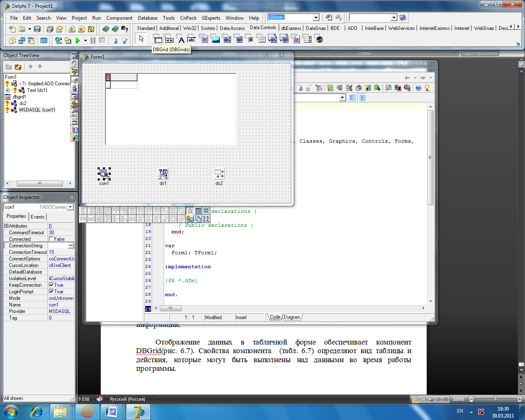Click the Windows Start button
525x420 pixels.
(11, 411)
